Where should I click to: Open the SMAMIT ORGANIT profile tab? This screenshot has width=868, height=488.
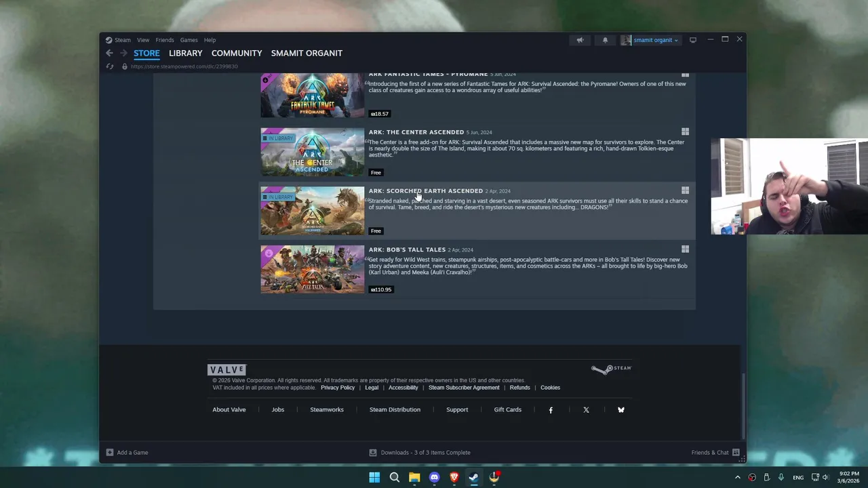pos(307,53)
